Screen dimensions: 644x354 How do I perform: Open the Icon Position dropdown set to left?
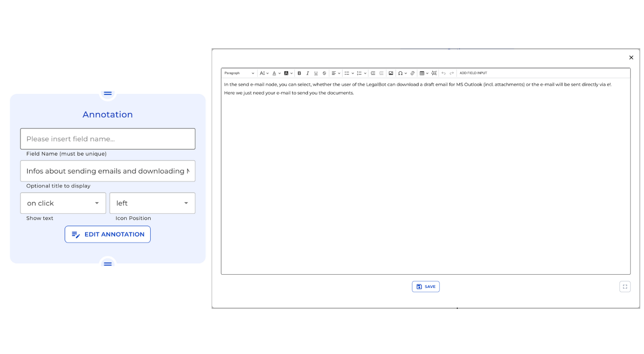coord(152,203)
